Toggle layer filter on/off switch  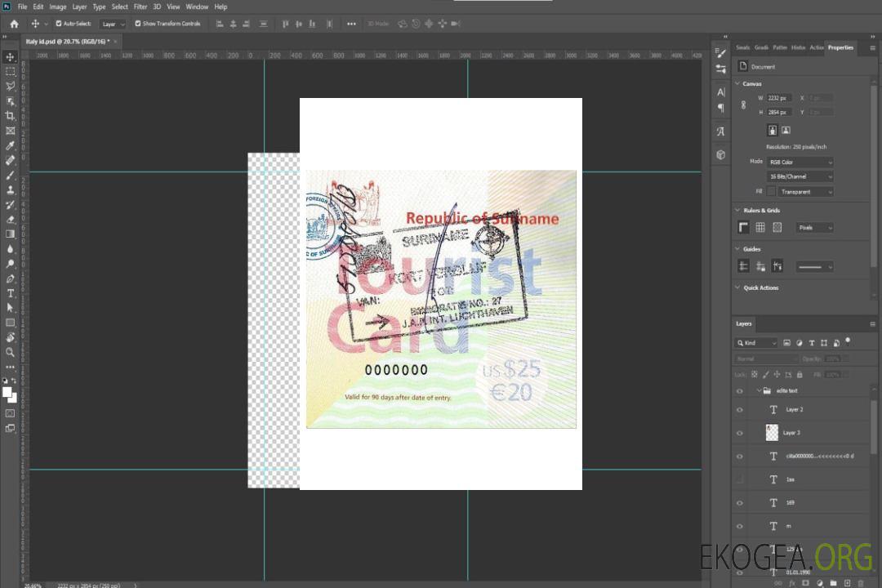pyautogui.click(x=848, y=341)
